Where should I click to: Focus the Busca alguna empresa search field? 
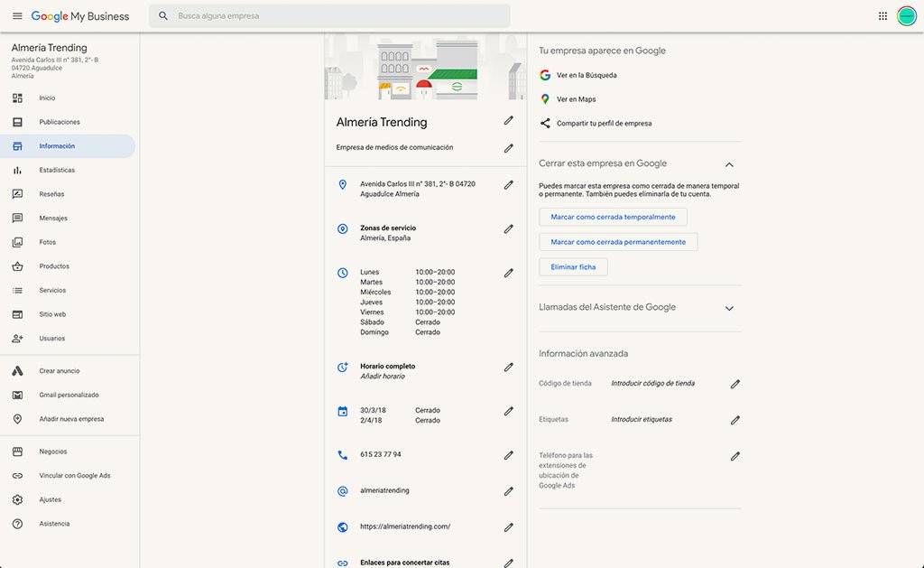pyautogui.click(x=329, y=16)
